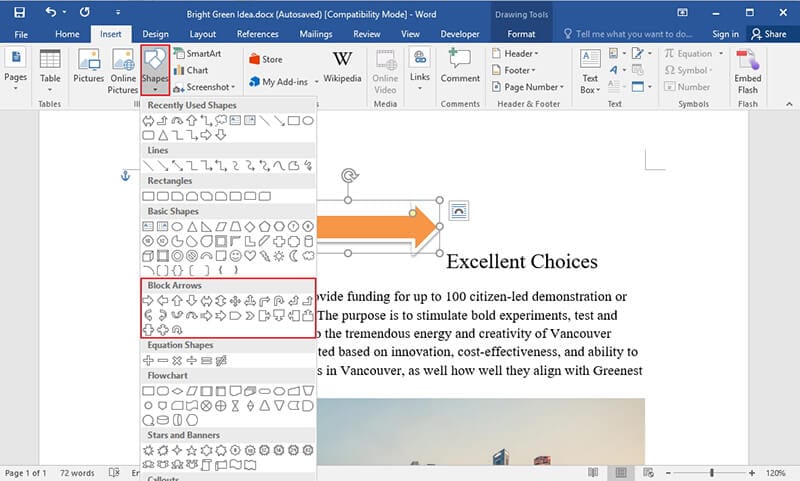The image size is (800, 481).
Task: Open Layout Options beside the arrow shape
Action: 459,210
